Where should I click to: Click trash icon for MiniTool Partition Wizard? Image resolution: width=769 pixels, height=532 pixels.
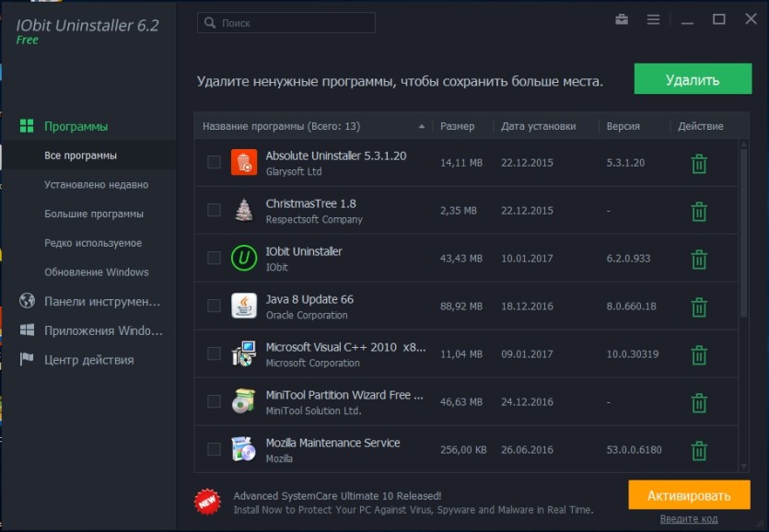(699, 402)
